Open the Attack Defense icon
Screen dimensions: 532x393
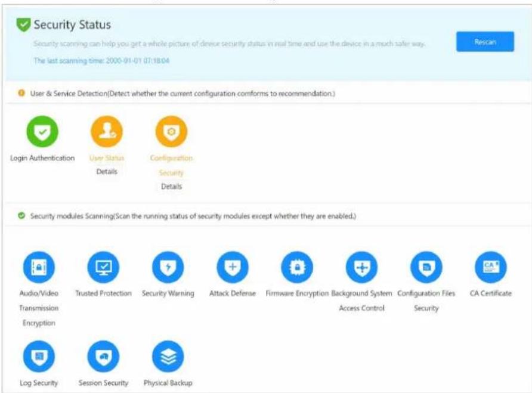click(233, 267)
